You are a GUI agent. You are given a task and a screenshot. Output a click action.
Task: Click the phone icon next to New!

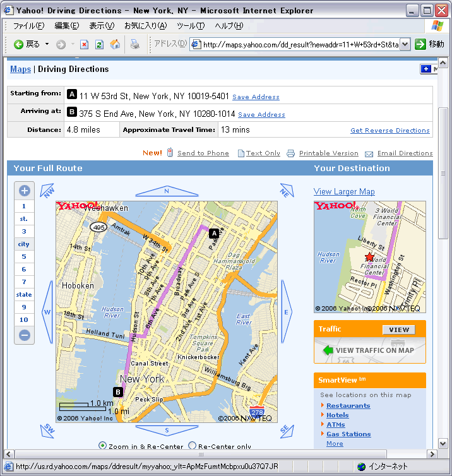(170, 152)
